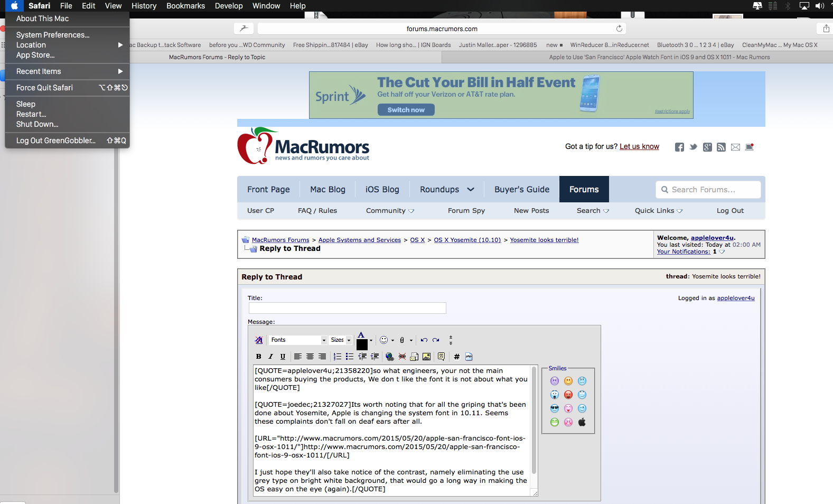Go to the Front Page nav tab
833x504 pixels.
268,189
